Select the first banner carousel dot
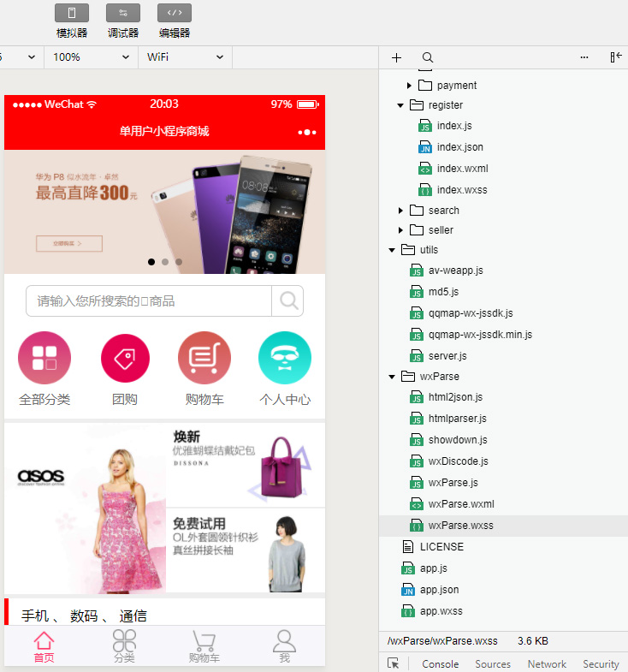 (151, 262)
